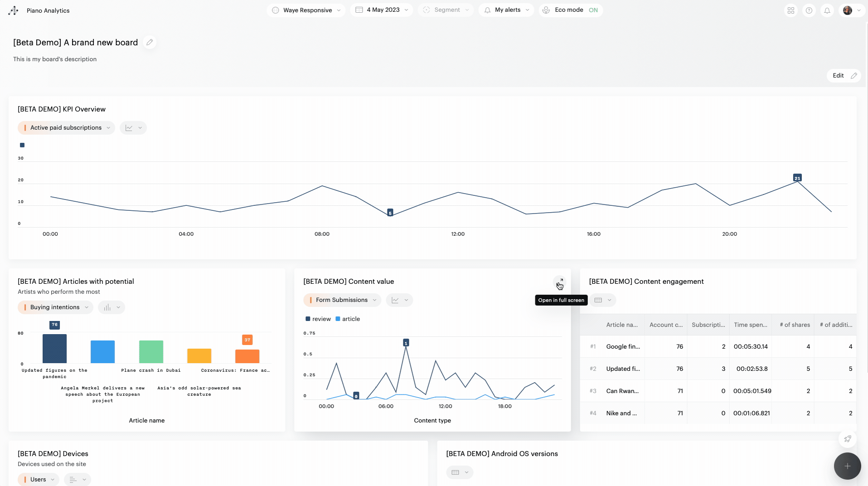This screenshot has height=486, width=868.
Task: Click the dark blue KPI legend swatch
Action: click(x=22, y=145)
